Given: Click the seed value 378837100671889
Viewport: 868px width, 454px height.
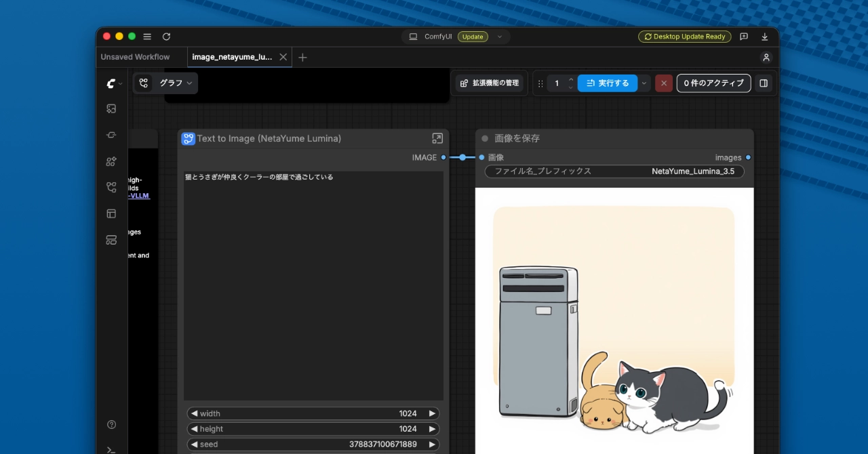Looking at the screenshot, I should point(382,445).
